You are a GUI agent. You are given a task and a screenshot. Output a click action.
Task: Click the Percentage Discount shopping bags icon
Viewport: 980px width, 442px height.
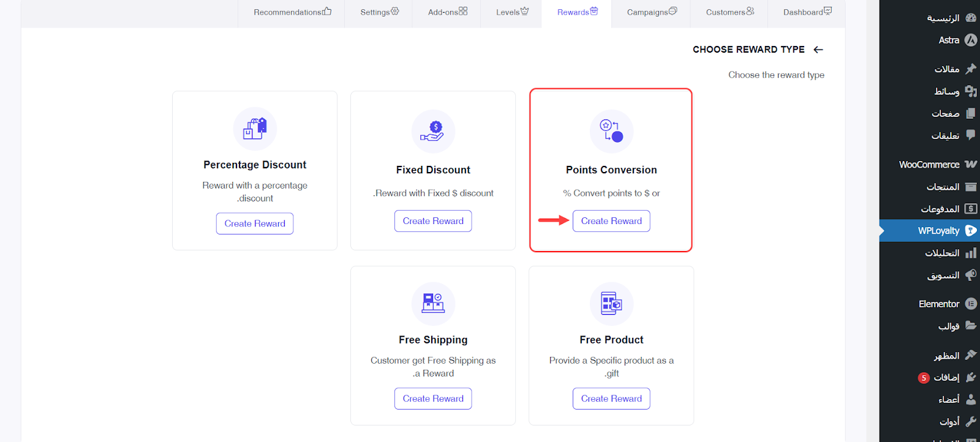tap(255, 129)
